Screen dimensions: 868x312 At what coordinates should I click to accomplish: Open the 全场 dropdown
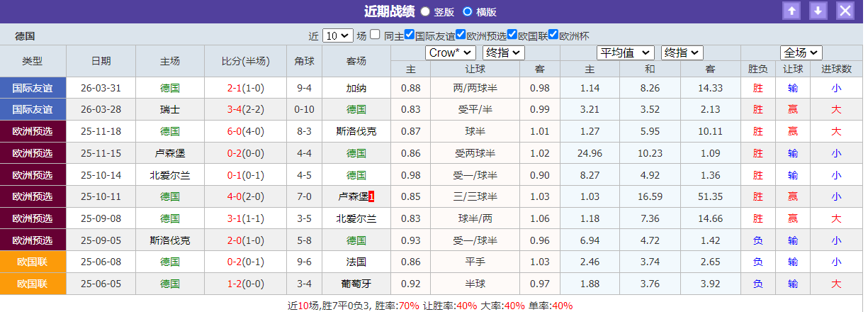pyautogui.click(x=801, y=52)
